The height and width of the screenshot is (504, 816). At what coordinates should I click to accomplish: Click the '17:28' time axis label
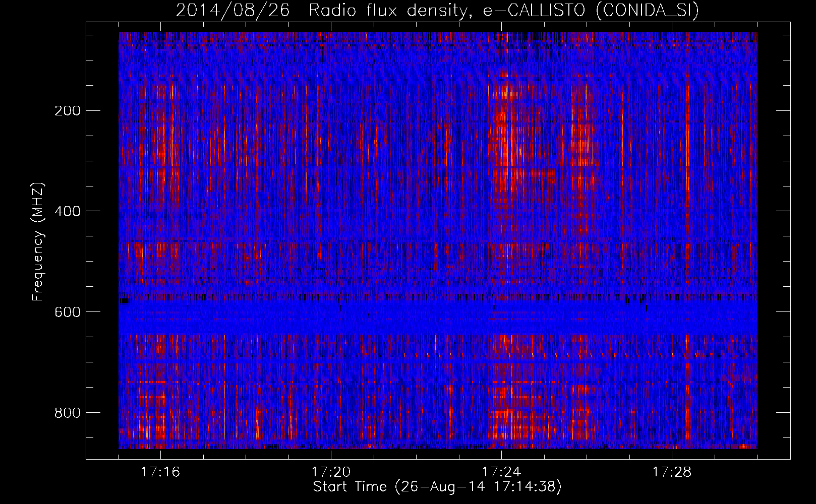672,472
